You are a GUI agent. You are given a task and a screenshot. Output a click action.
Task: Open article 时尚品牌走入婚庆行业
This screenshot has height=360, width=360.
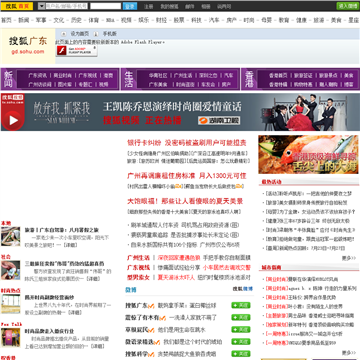pos(49,331)
